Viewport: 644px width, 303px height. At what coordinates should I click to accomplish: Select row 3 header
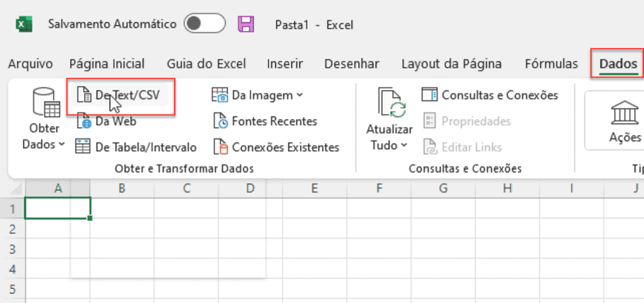[13, 248]
